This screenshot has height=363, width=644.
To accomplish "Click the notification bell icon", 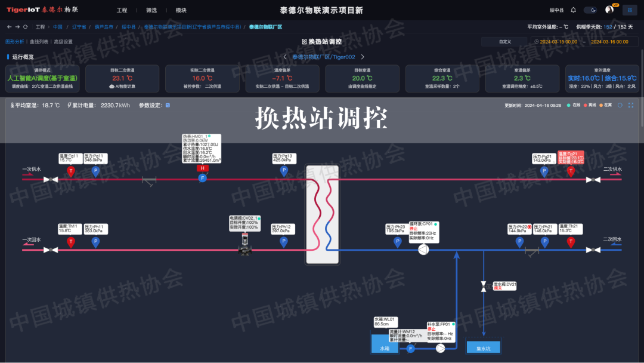I will [573, 10].
